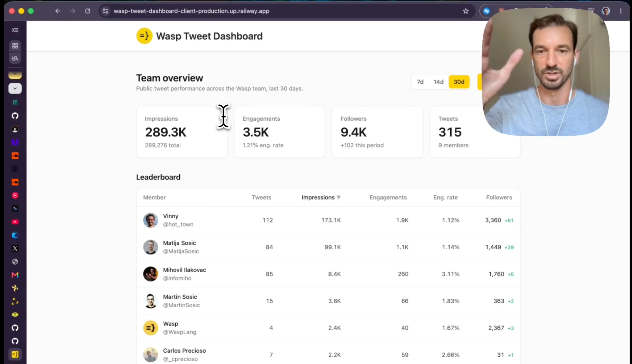The height and width of the screenshot is (364, 632).
Task: Switch to the YouTube Music sidebar tab
Action: pyautogui.click(x=15, y=195)
